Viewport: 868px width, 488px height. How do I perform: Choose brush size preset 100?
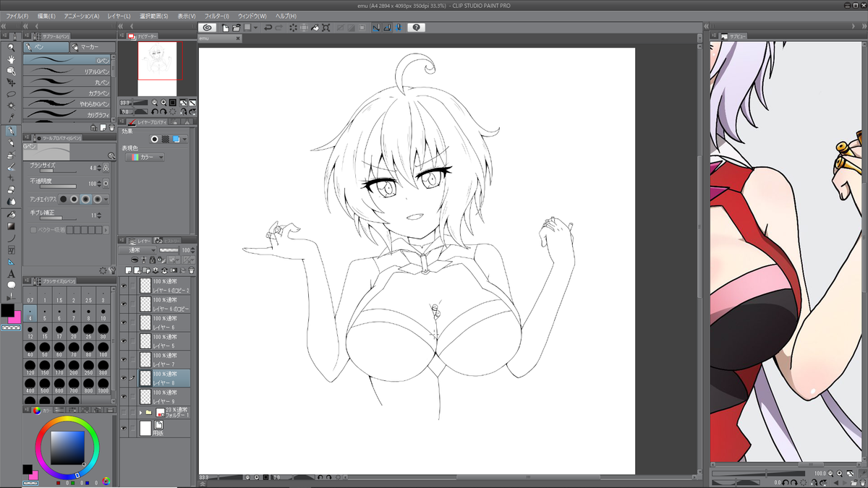click(103, 350)
